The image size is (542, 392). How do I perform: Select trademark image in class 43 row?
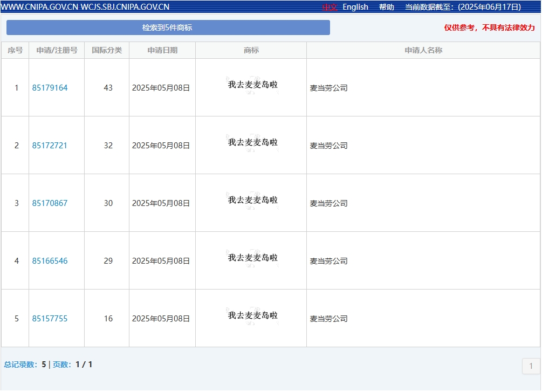tap(253, 85)
